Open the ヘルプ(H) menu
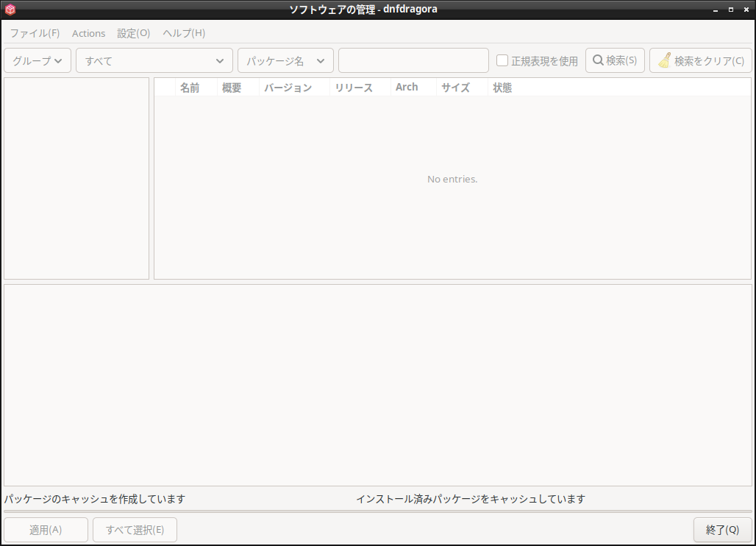756x546 pixels. coord(184,33)
